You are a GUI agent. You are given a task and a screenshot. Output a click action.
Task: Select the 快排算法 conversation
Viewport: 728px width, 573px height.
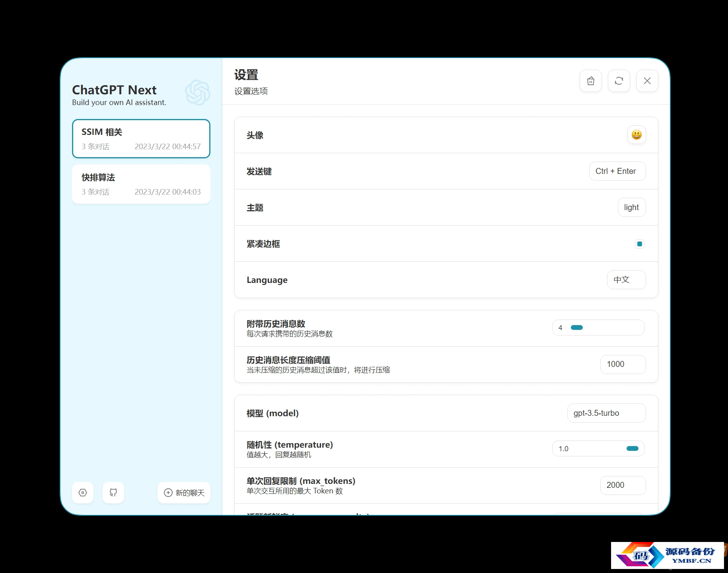tap(141, 184)
